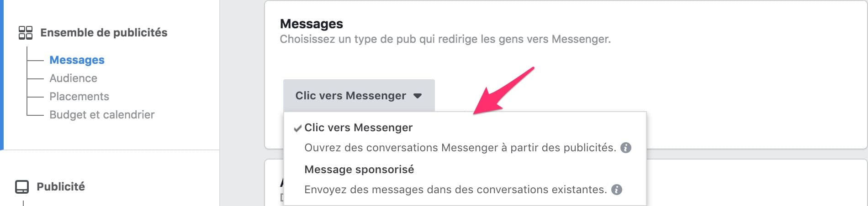Open the Clic vers Messenger dropdown button

pyautogui.click(x=359, y=96)
